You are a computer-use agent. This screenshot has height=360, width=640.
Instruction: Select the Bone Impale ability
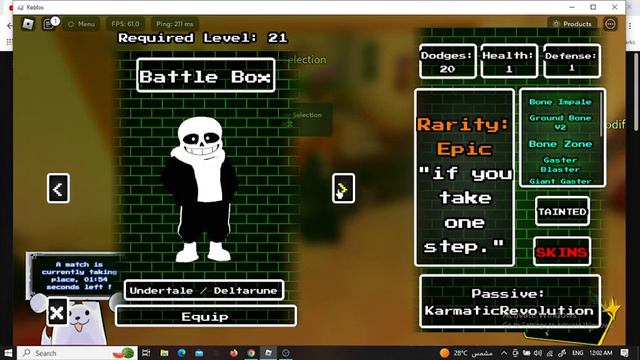pos(560,102)
